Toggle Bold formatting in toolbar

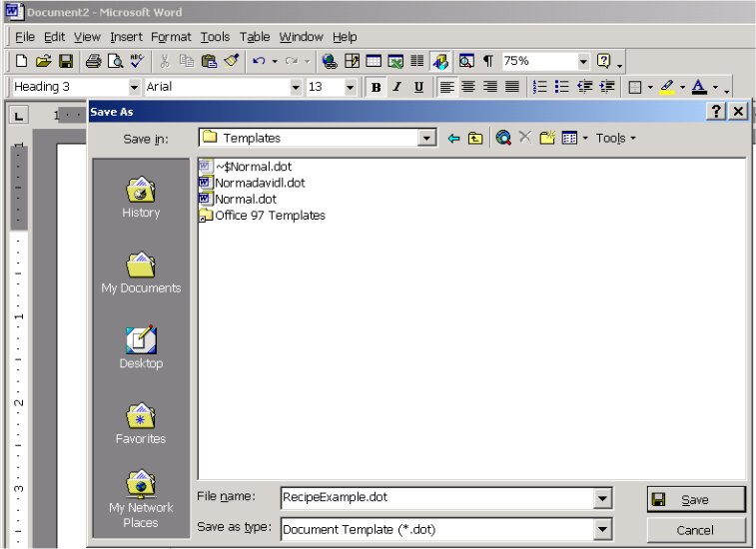coord(376,88)
